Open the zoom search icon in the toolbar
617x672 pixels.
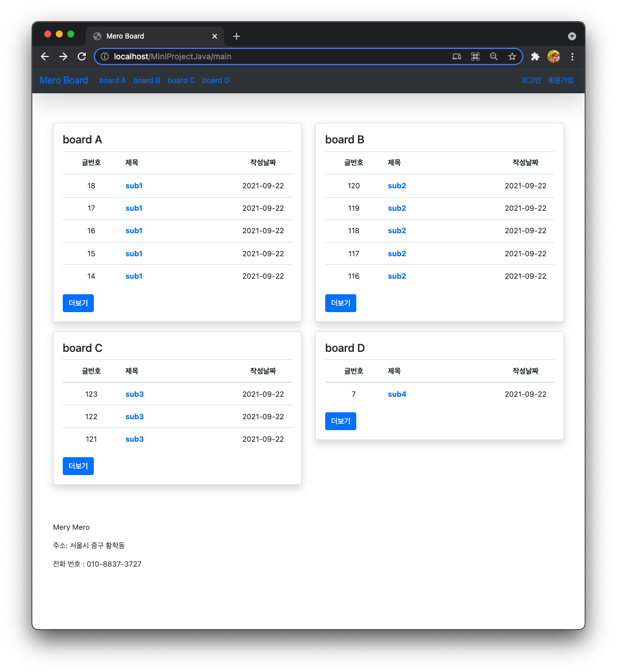(494, 56)
